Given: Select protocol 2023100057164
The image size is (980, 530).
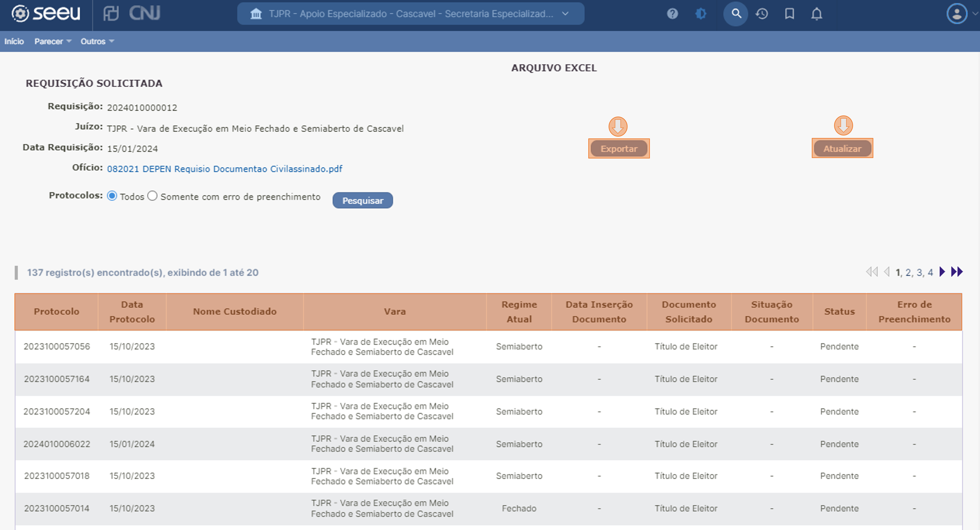Looking at the screenshot, I should coord(57,379).
